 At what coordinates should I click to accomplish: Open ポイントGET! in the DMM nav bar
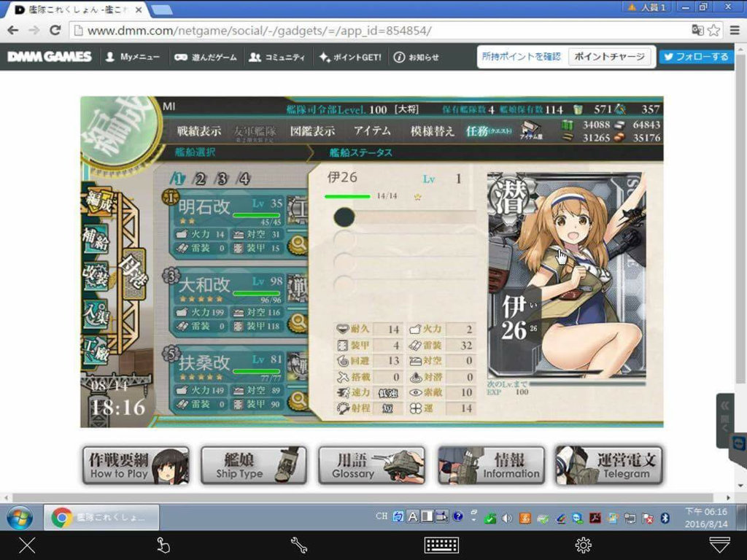coord(350,57)
